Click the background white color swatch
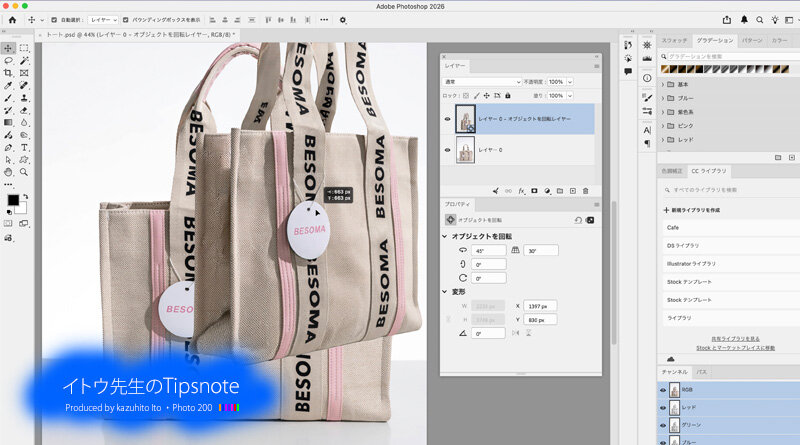 click(x=21, y=208)
